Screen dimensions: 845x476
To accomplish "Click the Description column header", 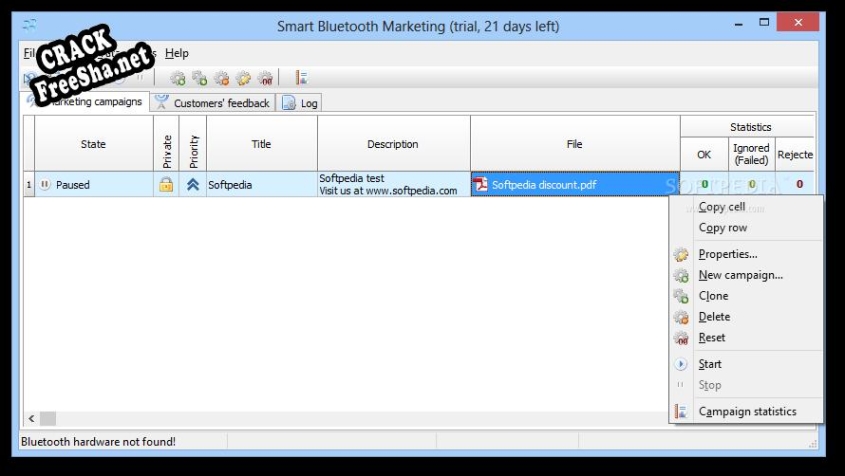I will coord(393,144).
